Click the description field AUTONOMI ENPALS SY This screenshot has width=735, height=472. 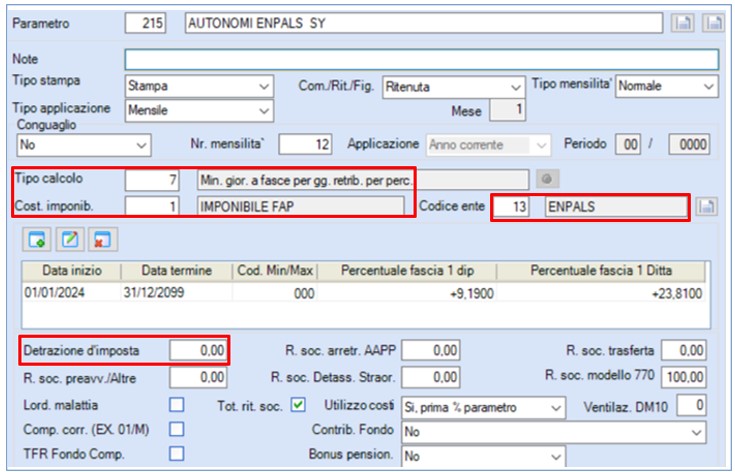pos(424,23)
